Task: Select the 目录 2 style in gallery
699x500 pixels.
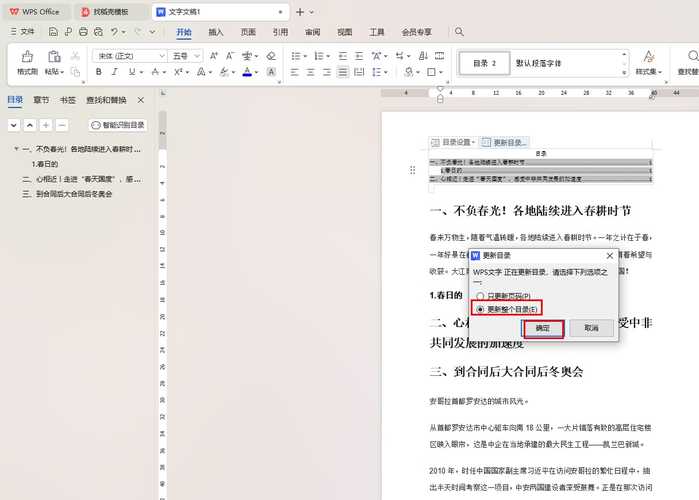Action: [484, 63]
